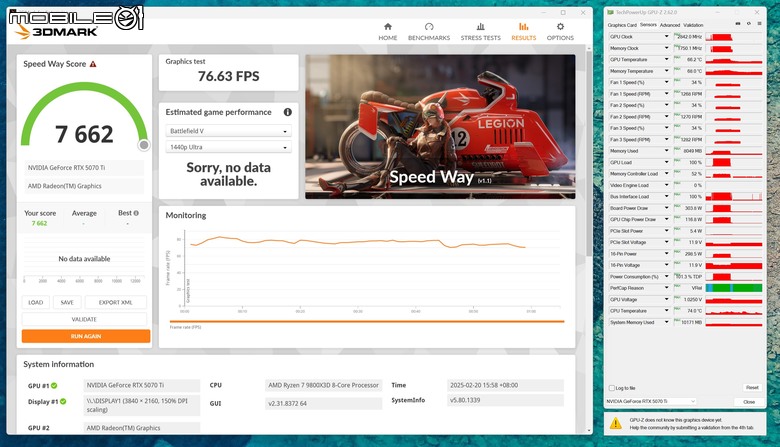This screenshot has height=447, width=780.
Task: Open the 1440p Ultra resolution dropdown
Action: (228, 147)
